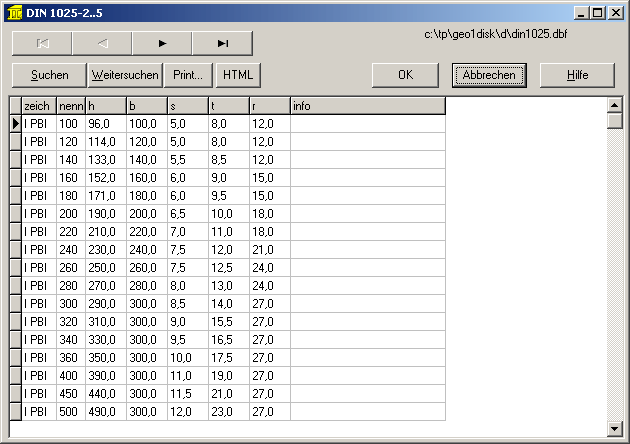Click the zeich column header

[x=38, y=105]
